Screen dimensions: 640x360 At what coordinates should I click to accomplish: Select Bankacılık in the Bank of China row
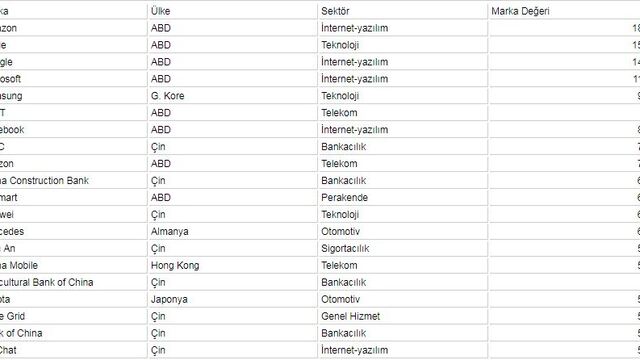tap(343, 333)
